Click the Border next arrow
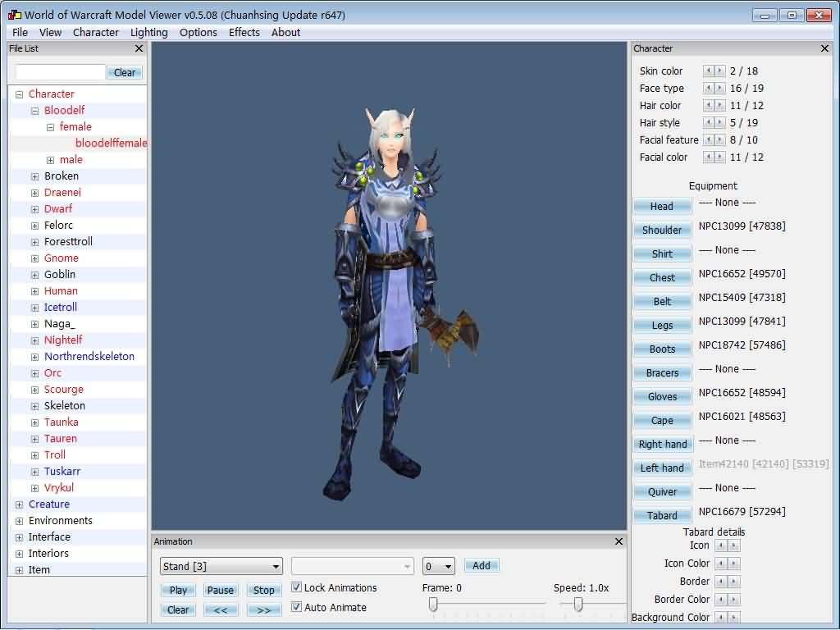 pos(734,582)
